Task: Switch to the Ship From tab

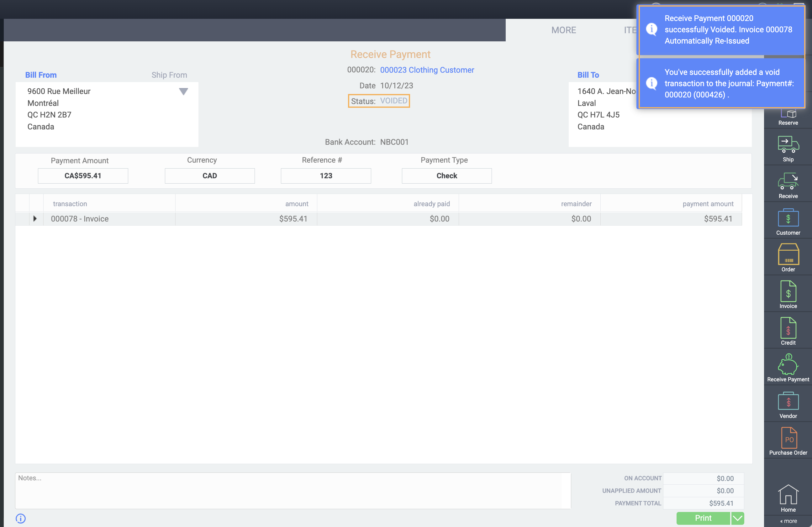Action: coord(169,75)
